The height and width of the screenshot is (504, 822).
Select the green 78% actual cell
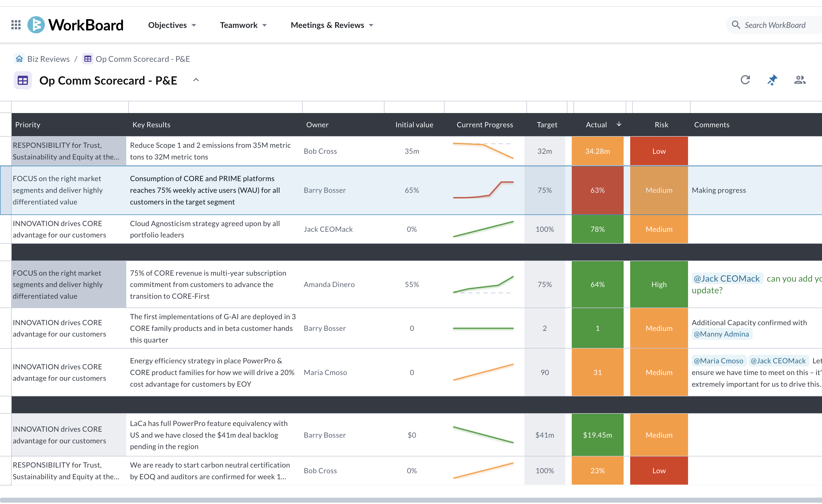pyautogui.click(x=597, y=229)
